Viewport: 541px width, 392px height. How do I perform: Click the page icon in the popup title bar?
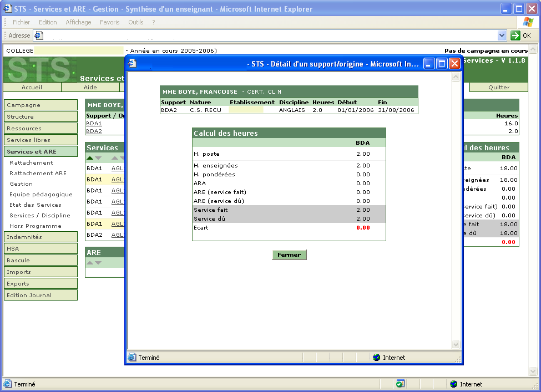click(132, 63)
